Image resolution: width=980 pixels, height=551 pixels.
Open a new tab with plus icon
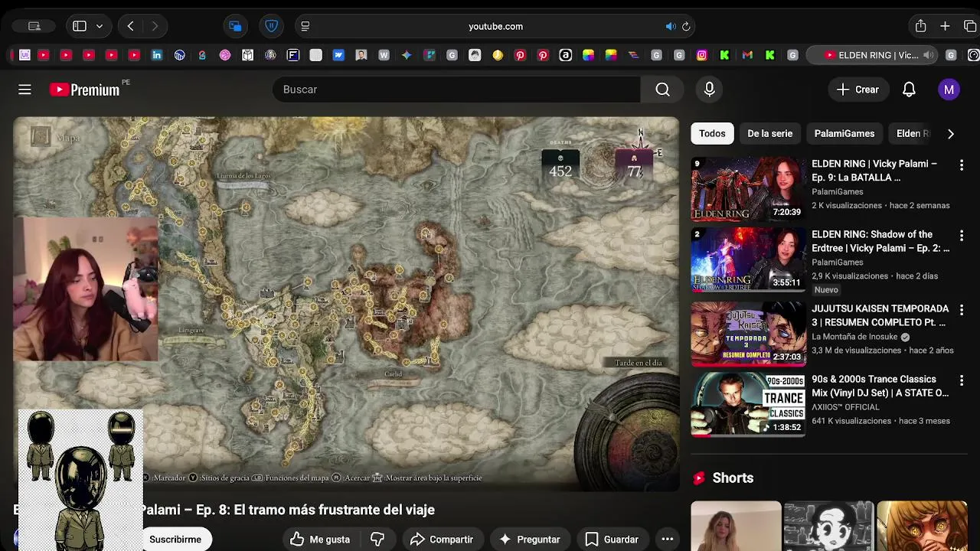click(x=946, y=26)
